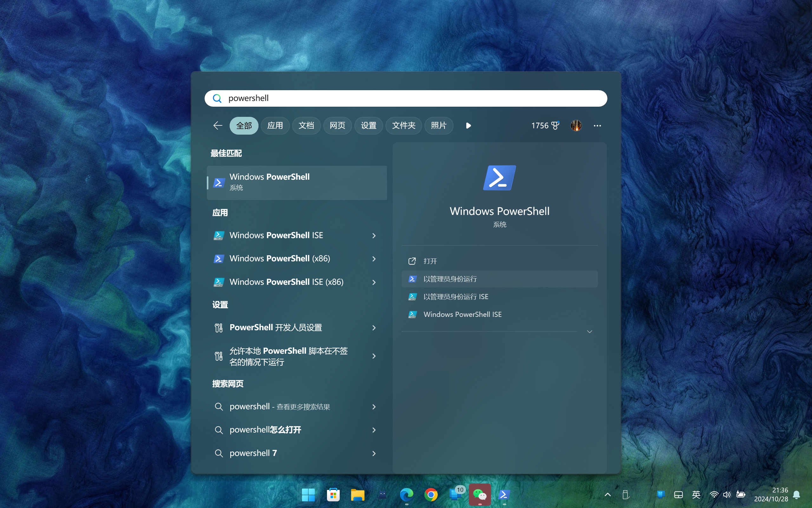Screen dimensions: 812x508
Task: Open the 1756 rewards points trophy
Action: pyautogui.click(x=545, y=126)
